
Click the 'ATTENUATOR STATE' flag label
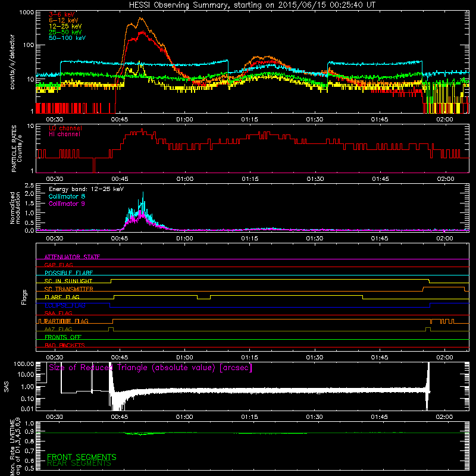[72, 257]
